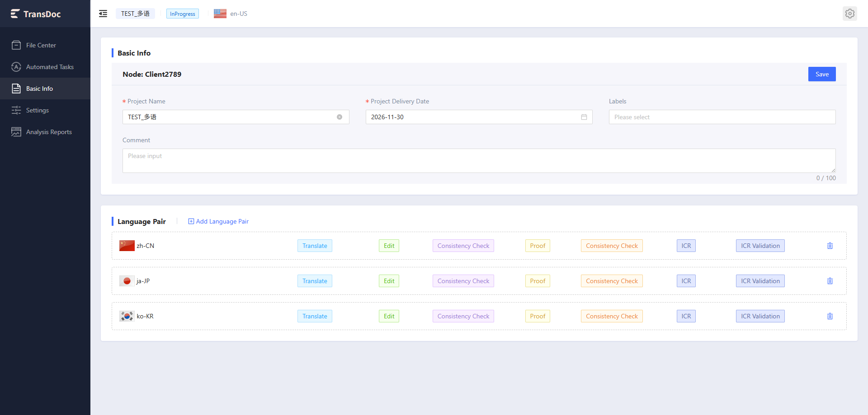Click Edit for zh-CN
Viewport: 868px width, 415px height.
coord(389,246)
